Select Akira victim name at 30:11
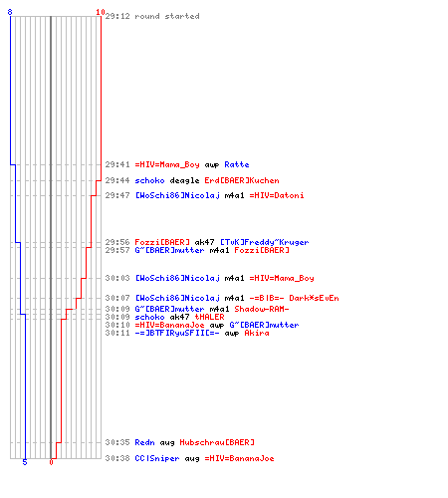Viewport: 448px width, 498px height. [x=257, y=333]
